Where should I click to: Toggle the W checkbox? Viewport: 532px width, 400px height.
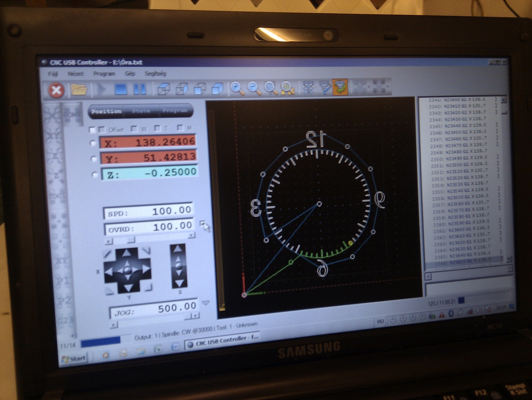coord(134,129)
